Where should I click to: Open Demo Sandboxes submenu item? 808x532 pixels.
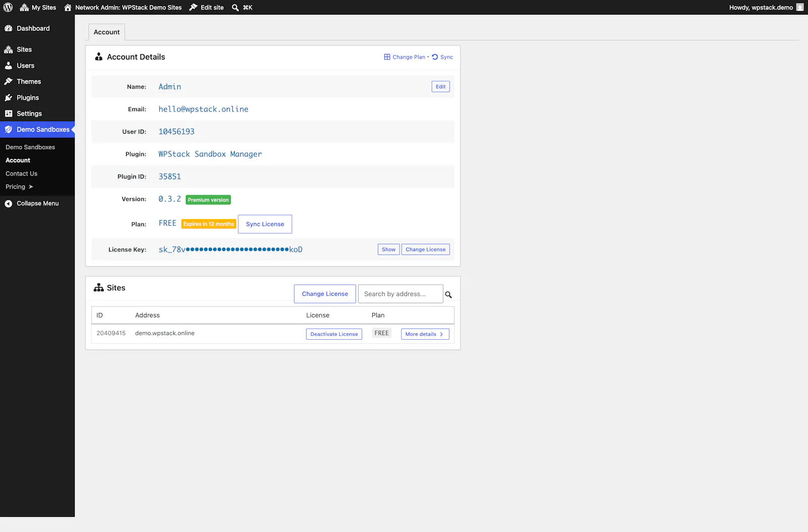[30, 147]
